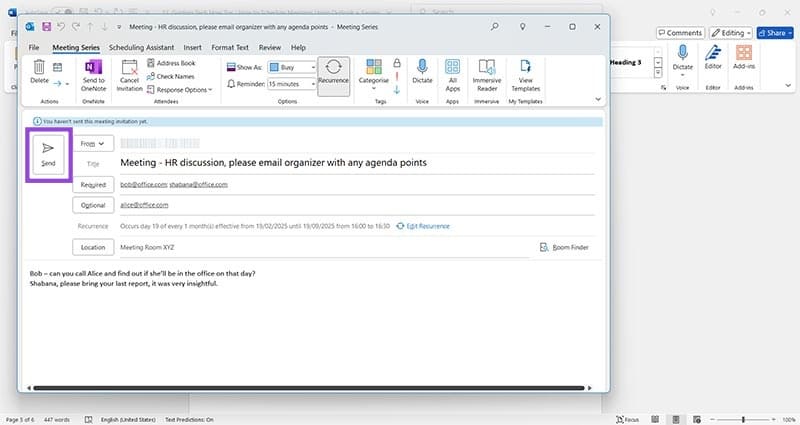
Task: Click the Cancel Invitation icon
Action: pyautogui.click(x=130, y=75)
